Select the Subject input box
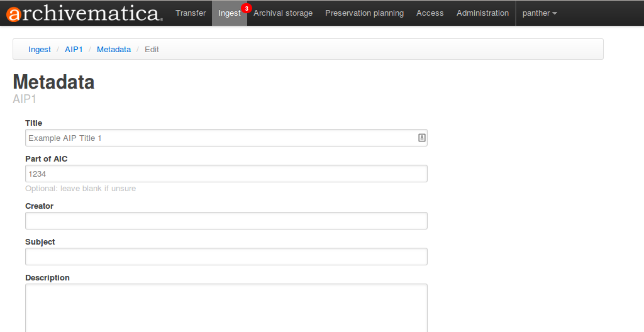This screenshot has height=332, width=644. tap(226, 257)
